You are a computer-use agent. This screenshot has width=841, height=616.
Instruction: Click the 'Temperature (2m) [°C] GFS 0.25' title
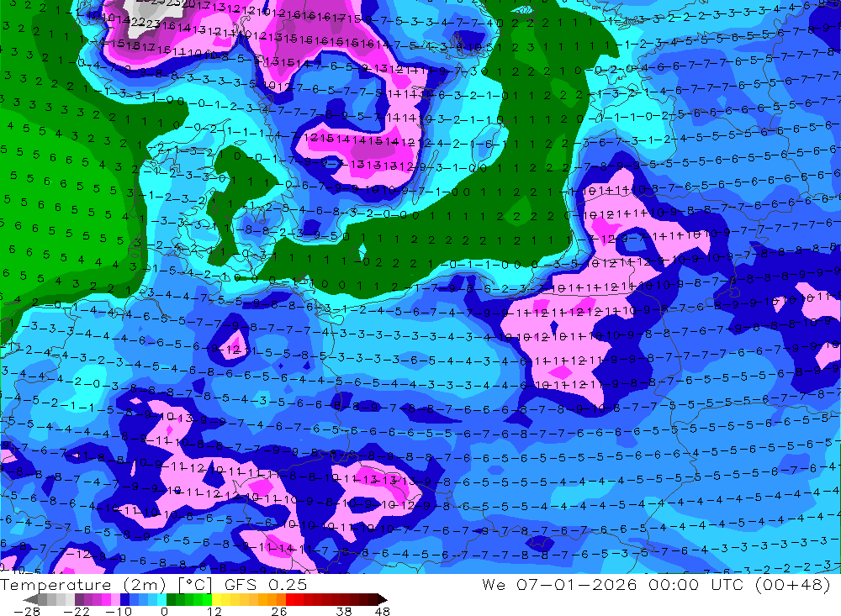coord(153,584)
